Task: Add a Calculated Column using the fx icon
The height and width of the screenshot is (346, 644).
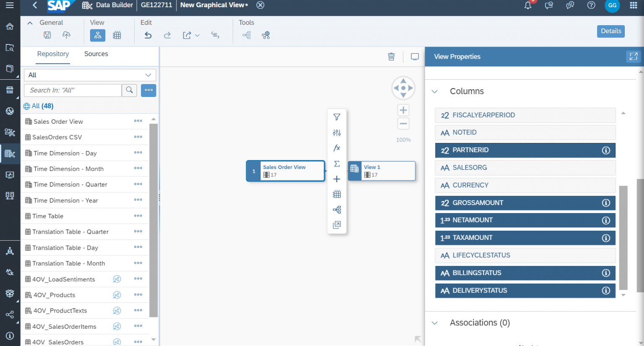Action: [x=337, y=148]
